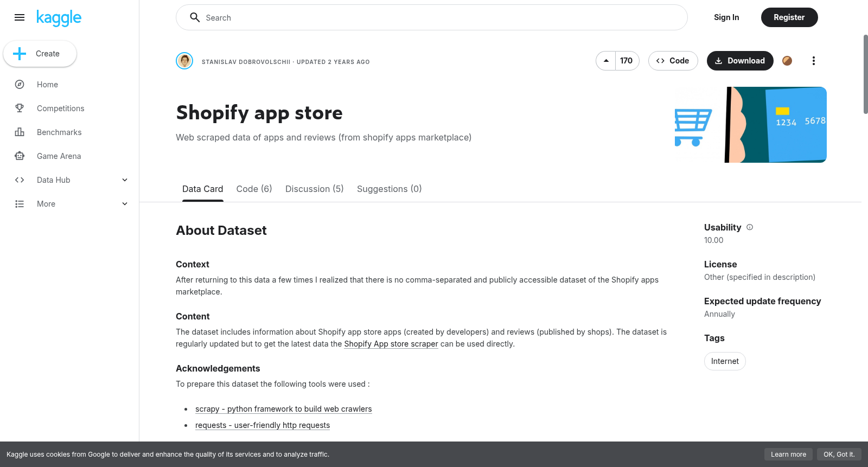Click the Register button

789,17
